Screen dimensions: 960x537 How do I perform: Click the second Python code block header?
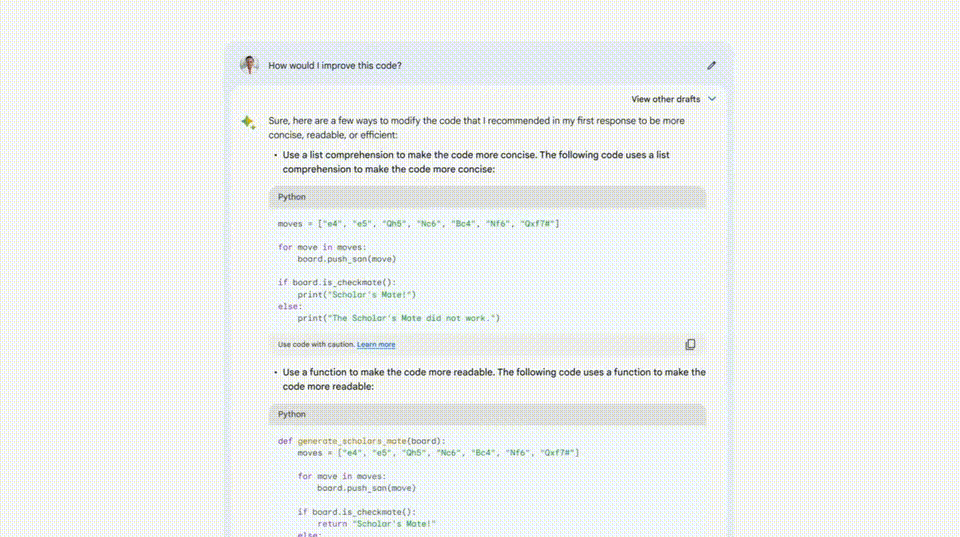coord(487,414)
